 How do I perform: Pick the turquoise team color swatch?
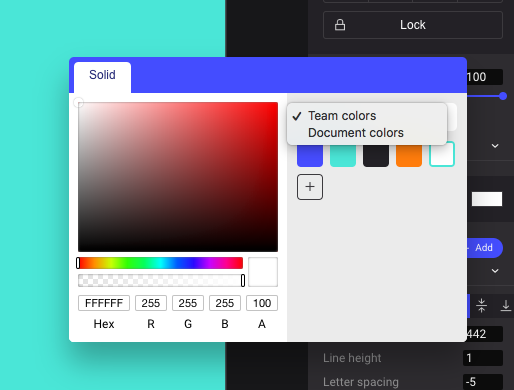343,154
